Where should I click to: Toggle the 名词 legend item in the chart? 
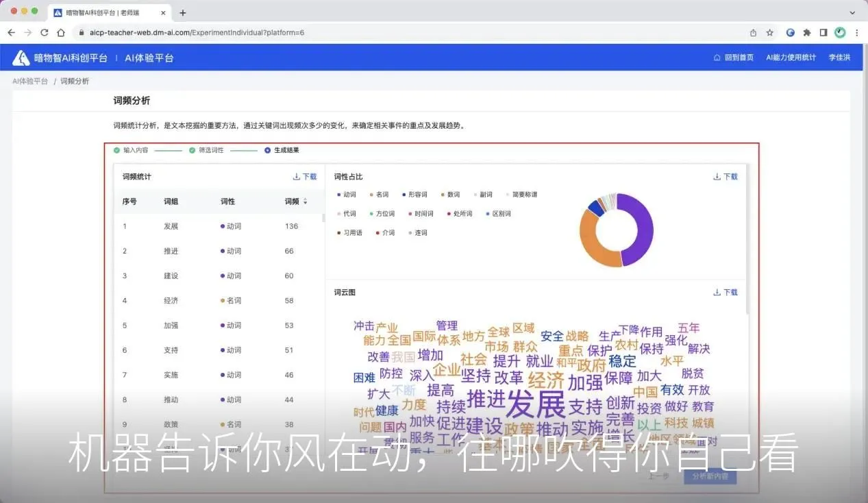tap(379, 195)
